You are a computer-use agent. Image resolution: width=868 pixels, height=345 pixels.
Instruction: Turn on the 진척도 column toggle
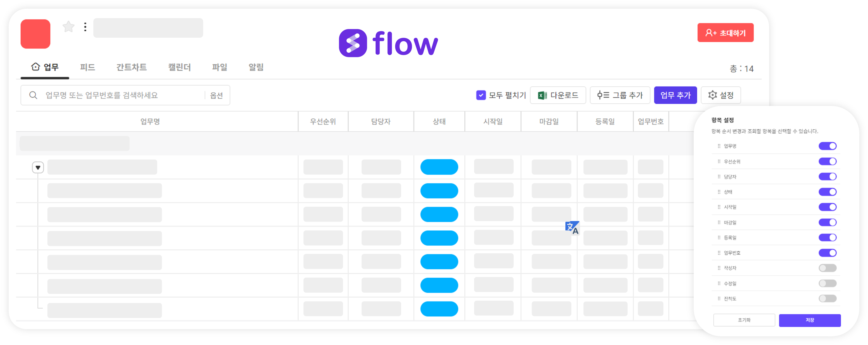828,298
